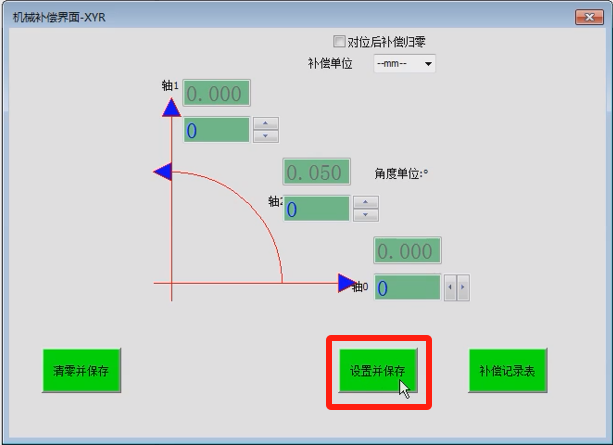Click the blue arrowhead at horizontal 轴0 end

[x=347, y=284]
